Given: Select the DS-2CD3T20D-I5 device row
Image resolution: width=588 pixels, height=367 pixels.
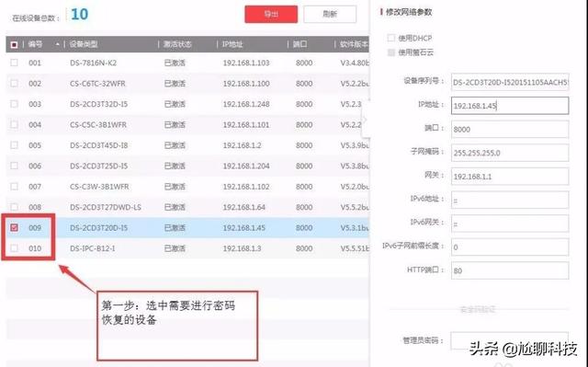Looking at the screenshot, I should (x=187, y=228).
